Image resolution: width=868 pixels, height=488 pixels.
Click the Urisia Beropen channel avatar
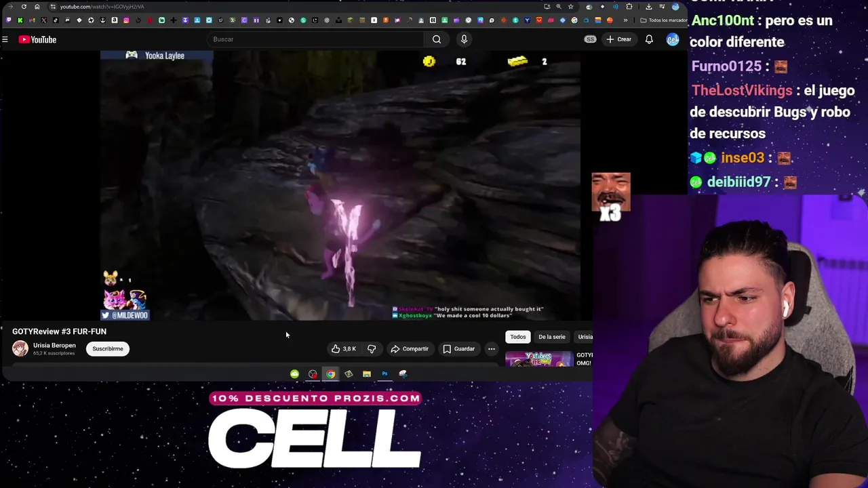(20, 348)
